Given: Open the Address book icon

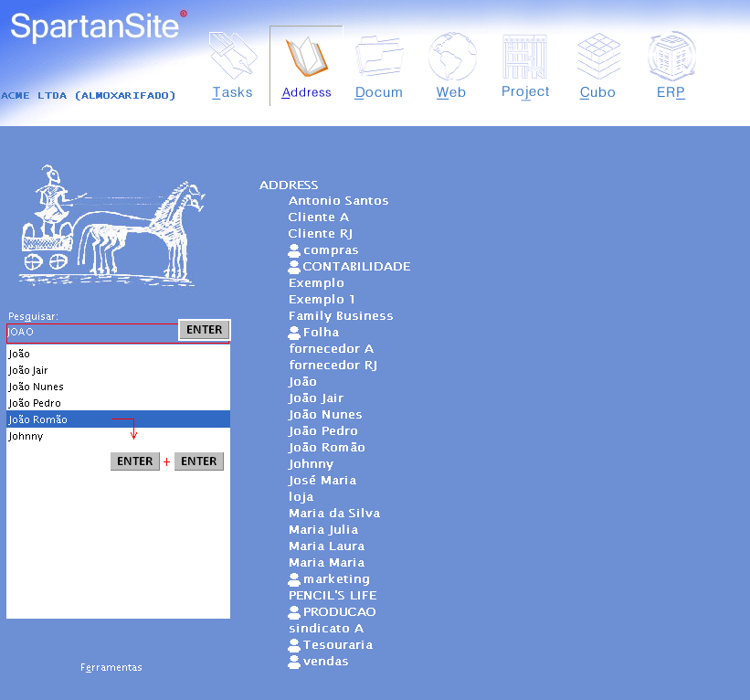Looking at the screenshot, I should [306, 57].
